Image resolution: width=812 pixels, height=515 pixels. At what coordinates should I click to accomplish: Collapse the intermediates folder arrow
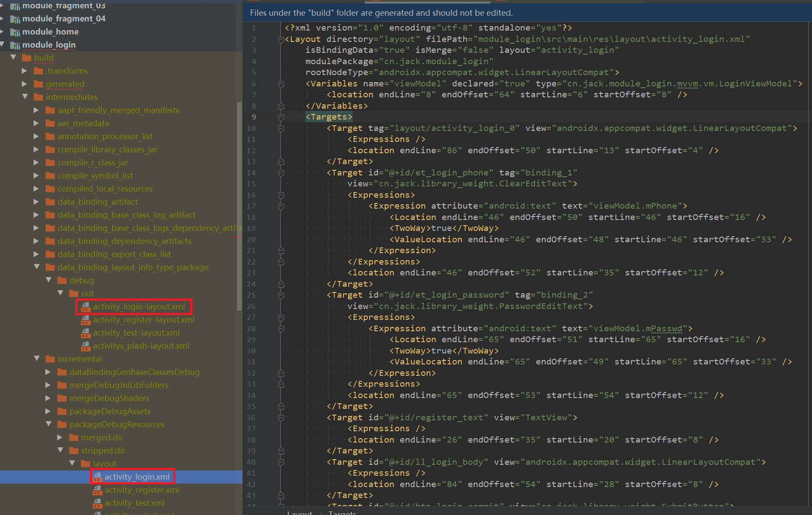pos(25,97)
